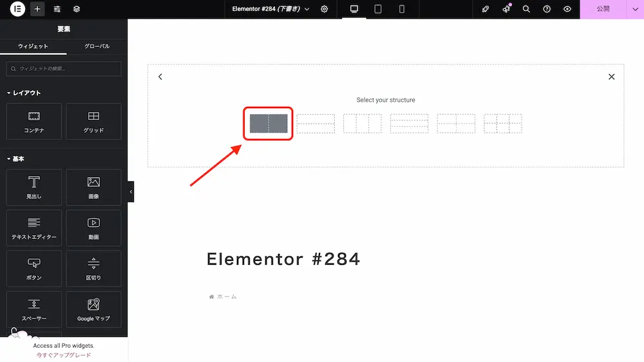Select the Google マップ widget

pyautogui.click(x=93, y=309)
